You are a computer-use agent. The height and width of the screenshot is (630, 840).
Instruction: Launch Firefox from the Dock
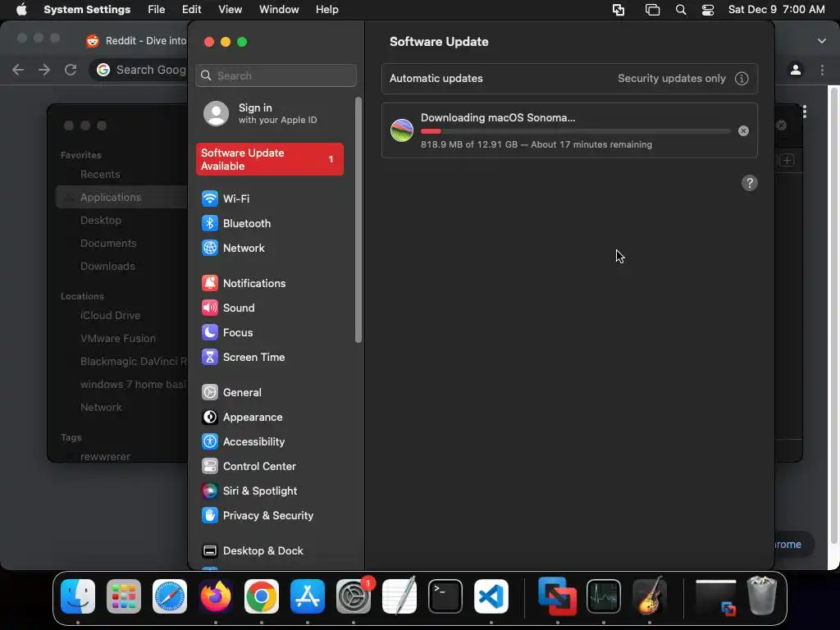[216, 596]
